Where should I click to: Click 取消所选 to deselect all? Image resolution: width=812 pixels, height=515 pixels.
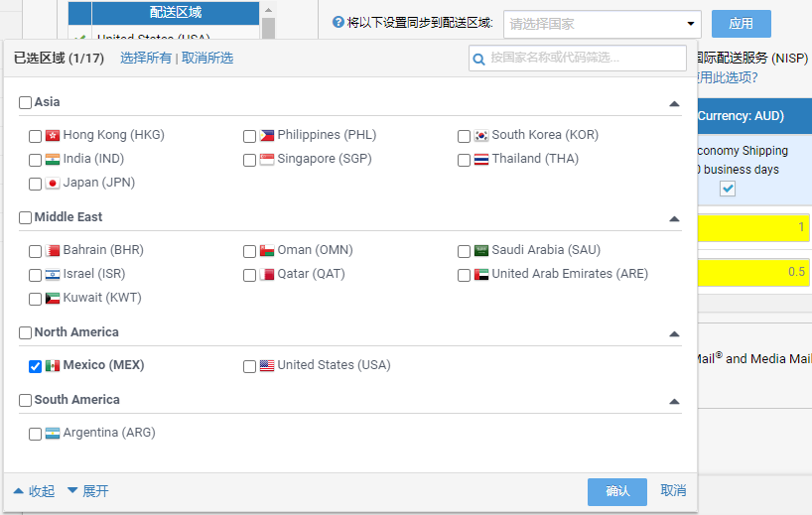pos(207,58)
